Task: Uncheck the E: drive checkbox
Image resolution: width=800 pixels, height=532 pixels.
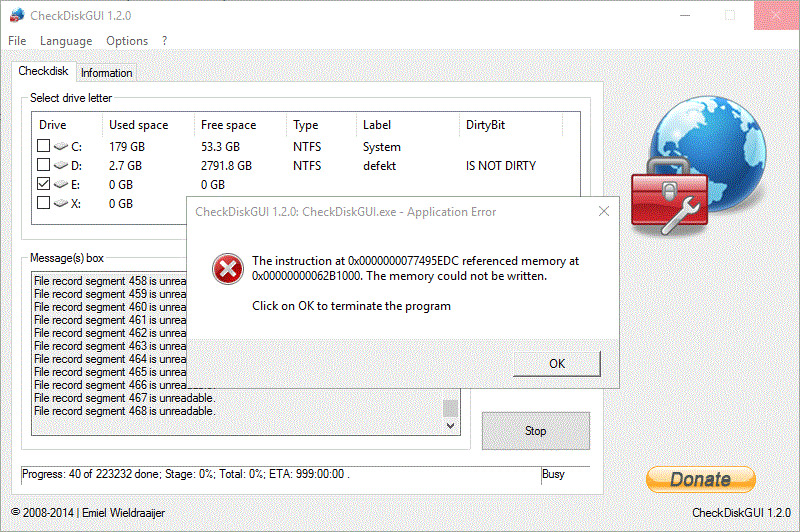Action: coord(43,184)
